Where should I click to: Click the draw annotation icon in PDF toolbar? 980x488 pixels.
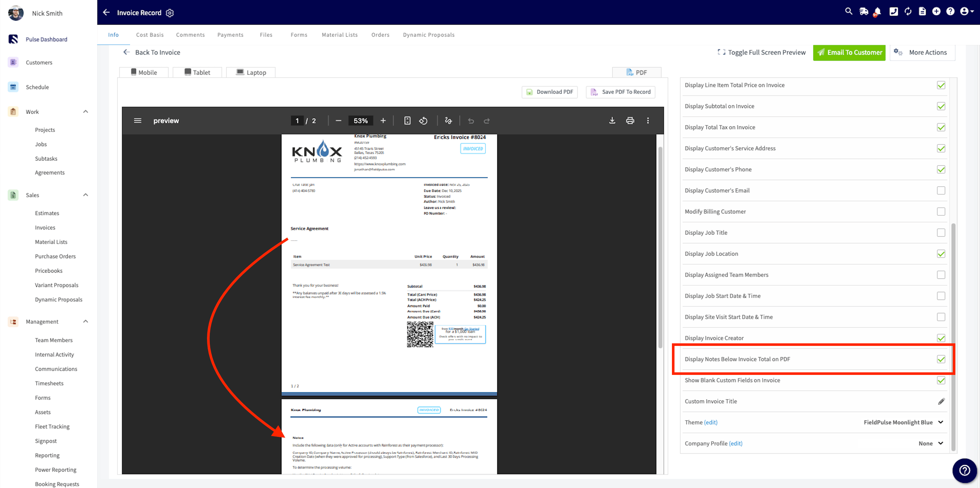coord(448,121)
